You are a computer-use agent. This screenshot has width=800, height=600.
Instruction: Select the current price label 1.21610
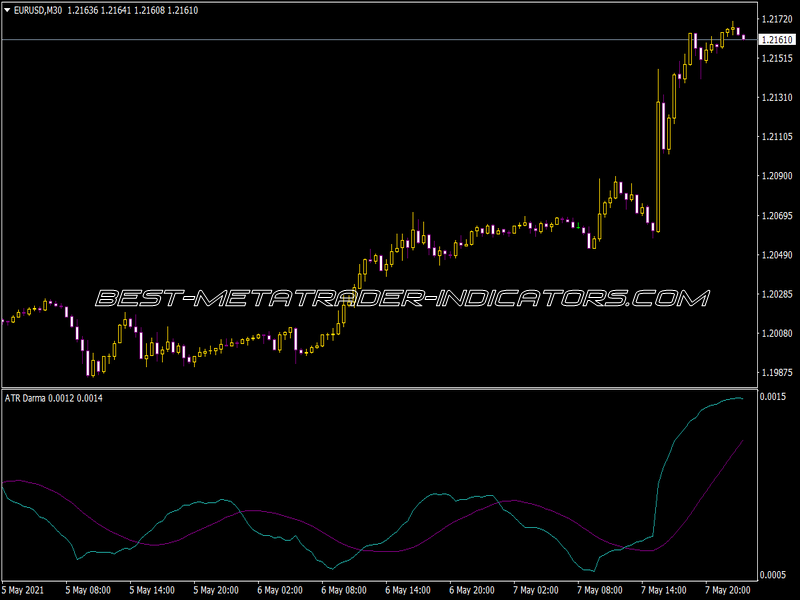pos(777,39)
